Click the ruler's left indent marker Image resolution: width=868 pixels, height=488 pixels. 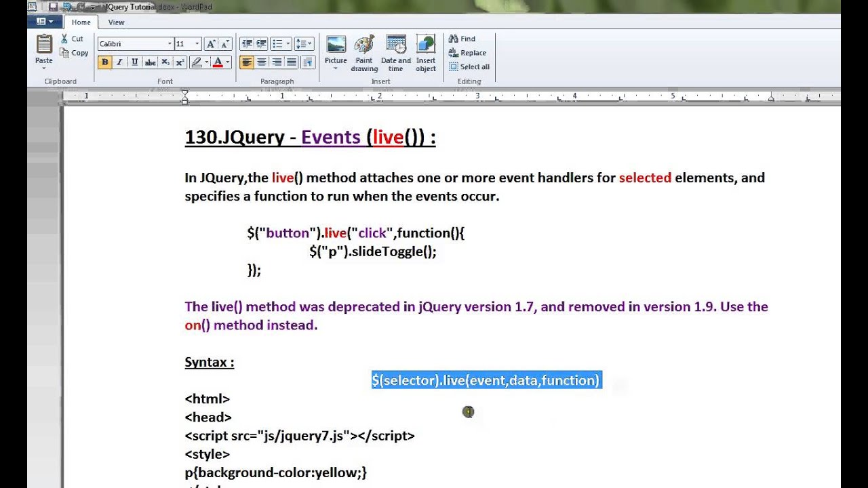pos(184,96)
